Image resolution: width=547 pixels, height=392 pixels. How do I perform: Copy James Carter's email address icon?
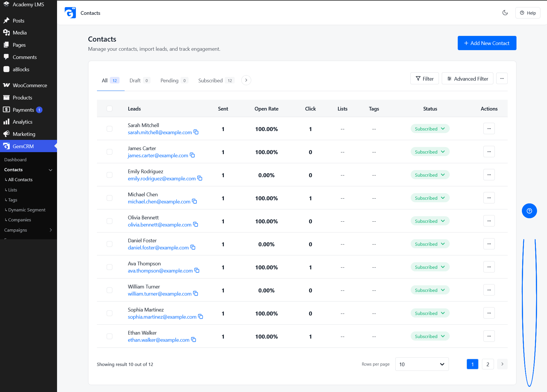coord(193,155)
